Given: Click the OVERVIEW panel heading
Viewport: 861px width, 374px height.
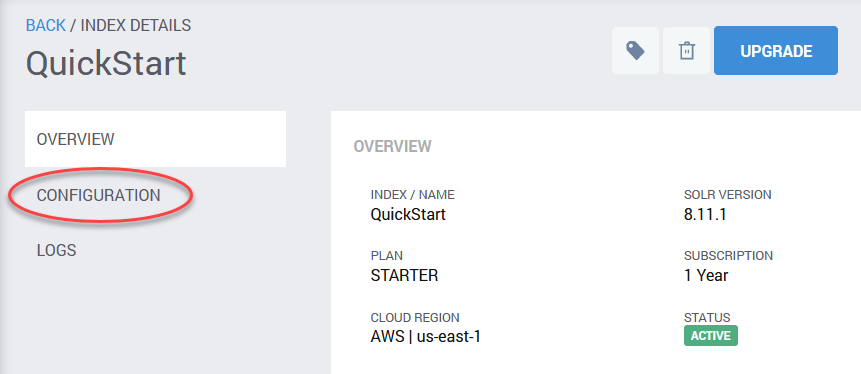Looking at the screenshot, I should point(393,147).
